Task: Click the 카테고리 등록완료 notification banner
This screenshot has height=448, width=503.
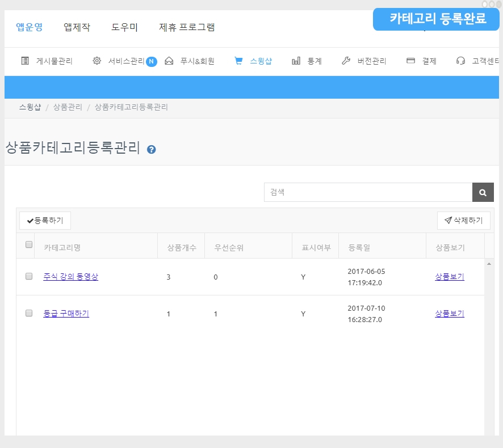Action: tap(436, 19)
